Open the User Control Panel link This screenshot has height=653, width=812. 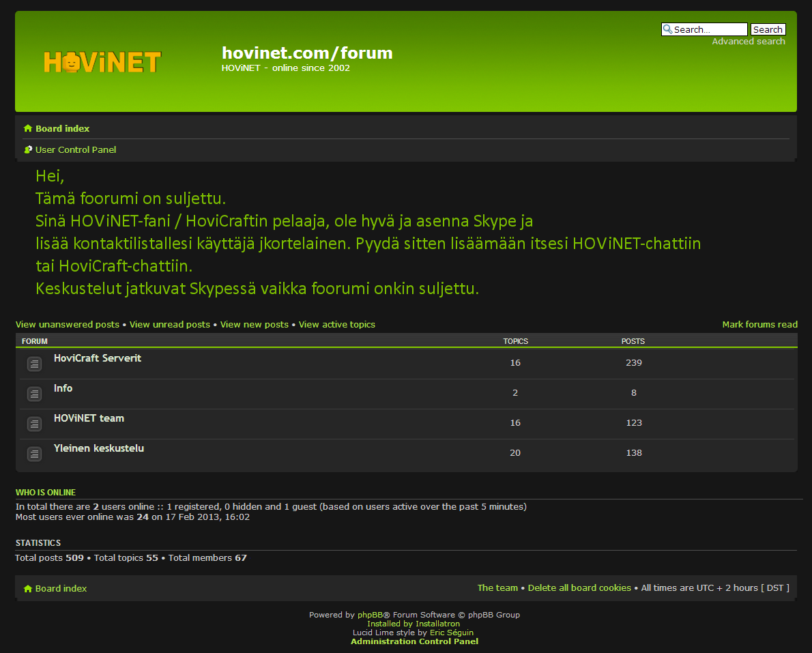click(x=76, y=149)
